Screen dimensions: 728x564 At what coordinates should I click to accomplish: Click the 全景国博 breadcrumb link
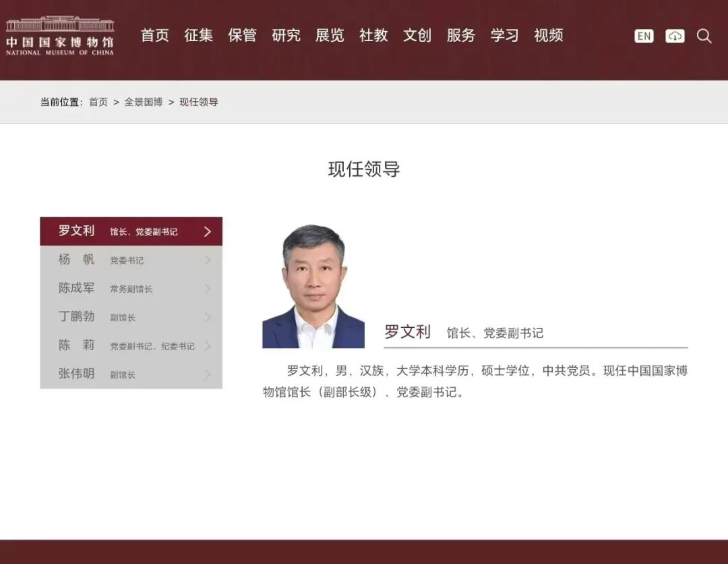143,102
